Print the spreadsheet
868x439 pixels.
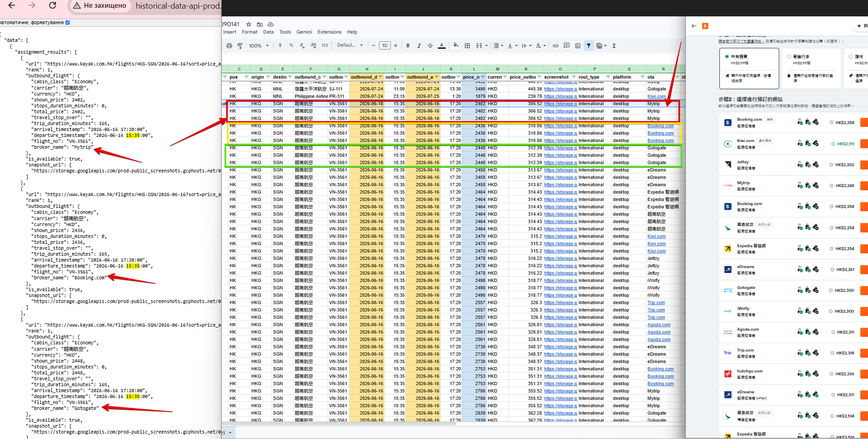(x=229, y=45)
